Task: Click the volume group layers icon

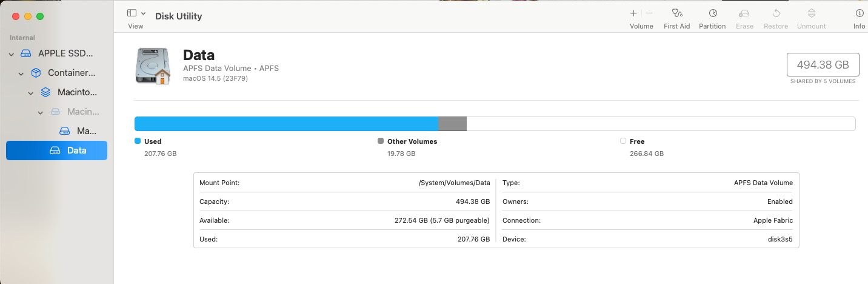Action: [45, 92]
